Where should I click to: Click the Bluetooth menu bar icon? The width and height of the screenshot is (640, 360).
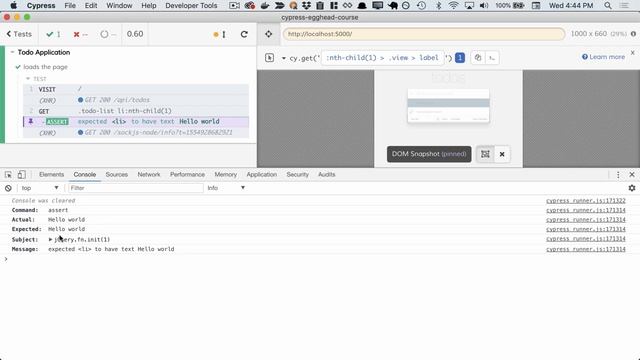tap(438, 6)
